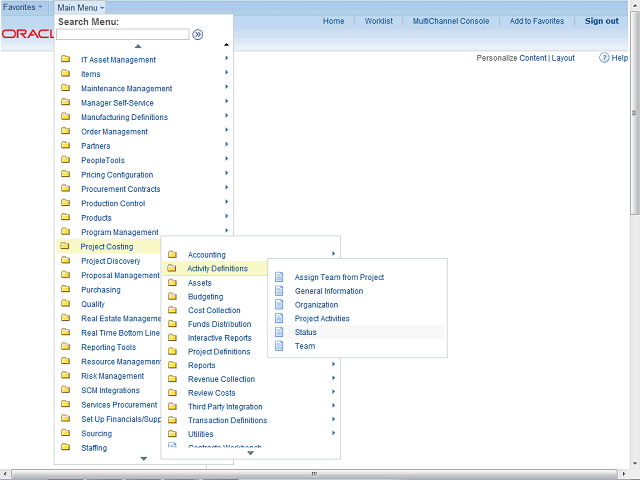
Task: Select Project Discovery menu entry
Action: click(111, 261)
